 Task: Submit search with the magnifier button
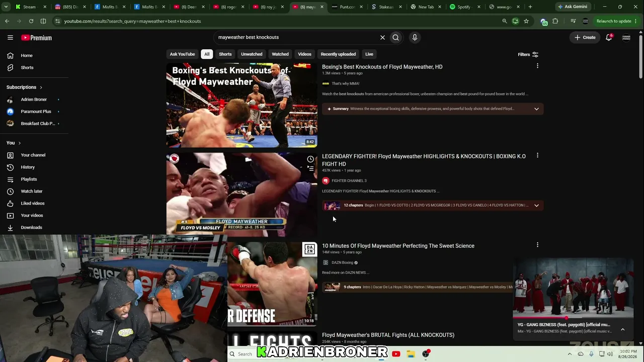pos(396,37)
